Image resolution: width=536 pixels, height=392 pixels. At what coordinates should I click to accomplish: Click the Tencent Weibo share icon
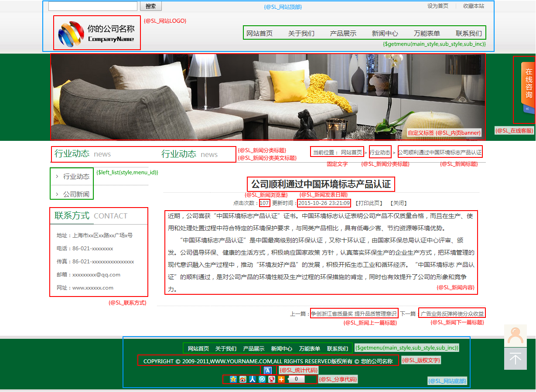pos(262,379)
